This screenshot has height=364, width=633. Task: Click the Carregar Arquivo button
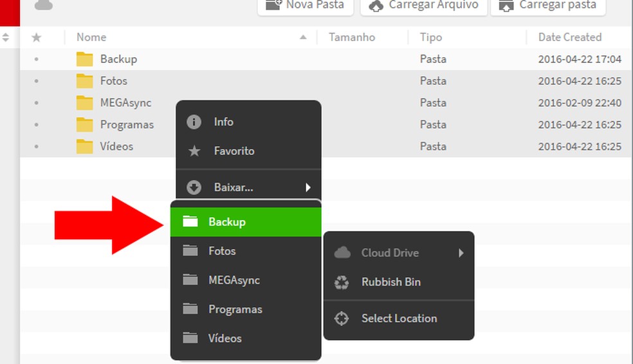(424, 5)
